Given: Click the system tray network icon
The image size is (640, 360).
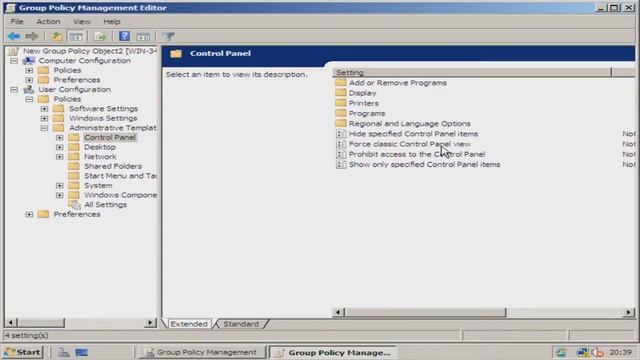Looking at the screenshot, I should tap(582, 352).
